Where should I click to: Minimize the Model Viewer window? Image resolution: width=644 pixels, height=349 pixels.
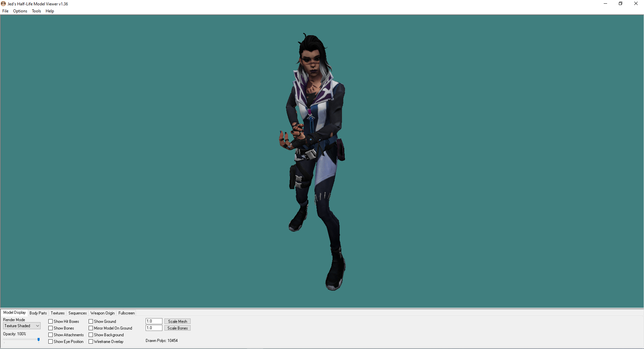(605, 4)
